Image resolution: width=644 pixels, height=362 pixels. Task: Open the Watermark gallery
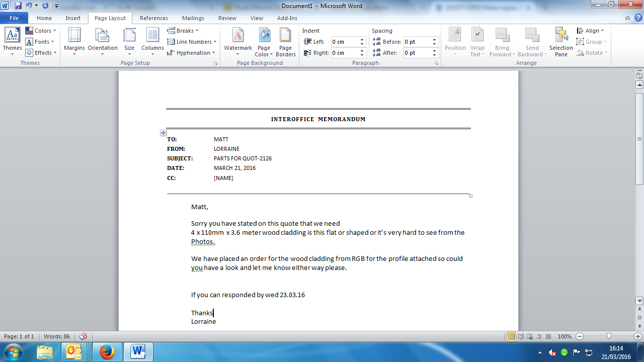pyautogui.click(x=237, y=41)
